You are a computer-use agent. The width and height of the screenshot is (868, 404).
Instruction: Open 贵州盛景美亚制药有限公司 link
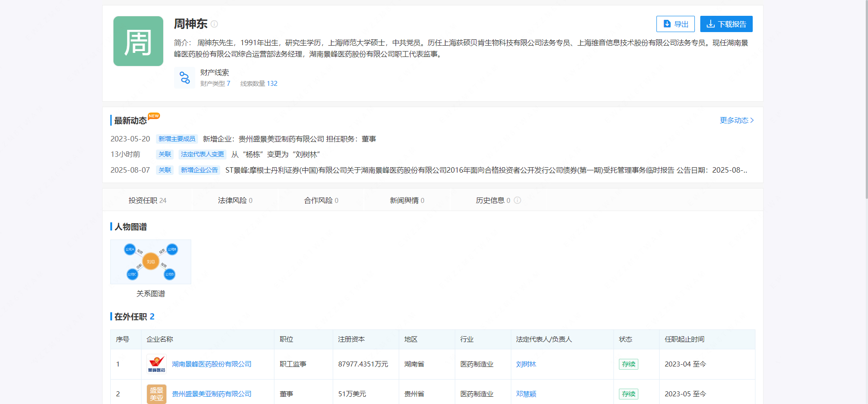pyautogui.click(x=212, y=394)
